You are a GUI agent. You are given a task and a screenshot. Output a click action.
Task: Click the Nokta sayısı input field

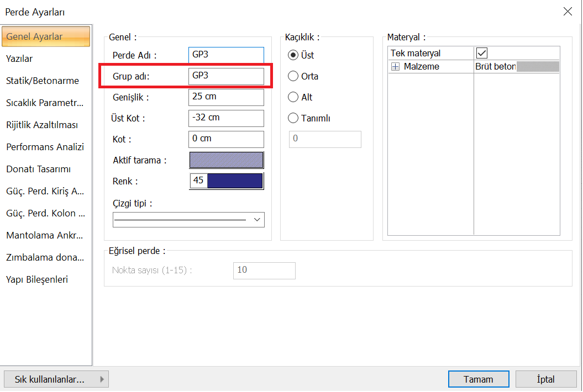pyautogui.click(x=264, y=271)
